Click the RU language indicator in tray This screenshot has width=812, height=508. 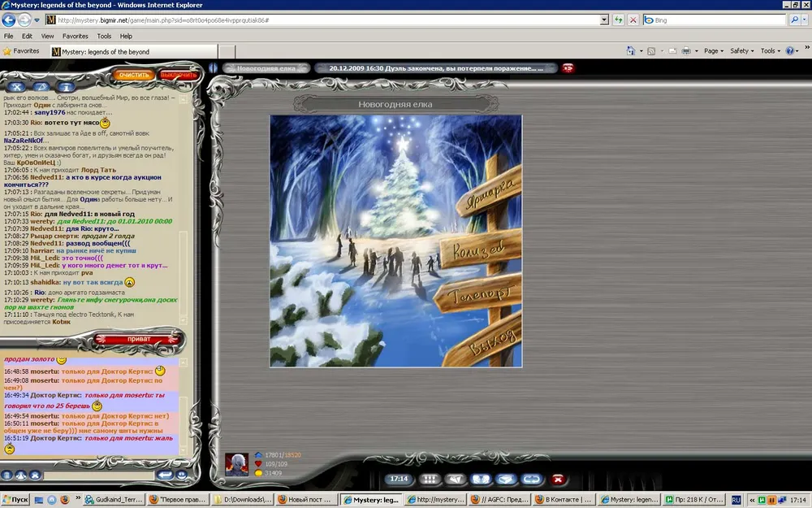point(736,500)
